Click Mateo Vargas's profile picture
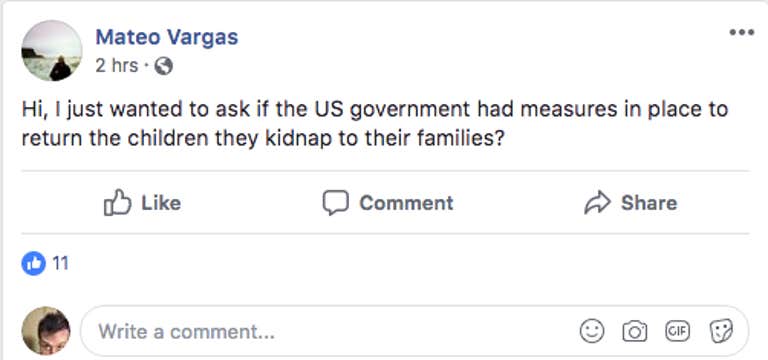Viewport: 768px width, 360px height. [x=51, y=50]
